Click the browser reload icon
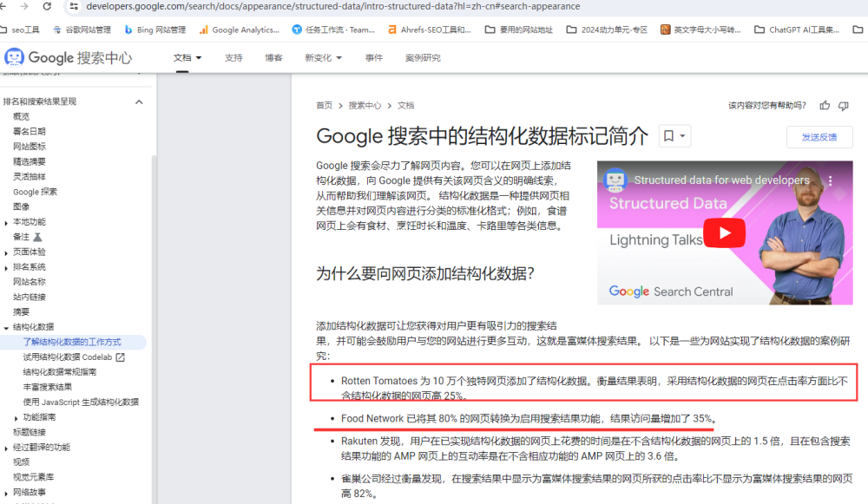The height and width of the screenshot is (504, 868). point(47,6)
